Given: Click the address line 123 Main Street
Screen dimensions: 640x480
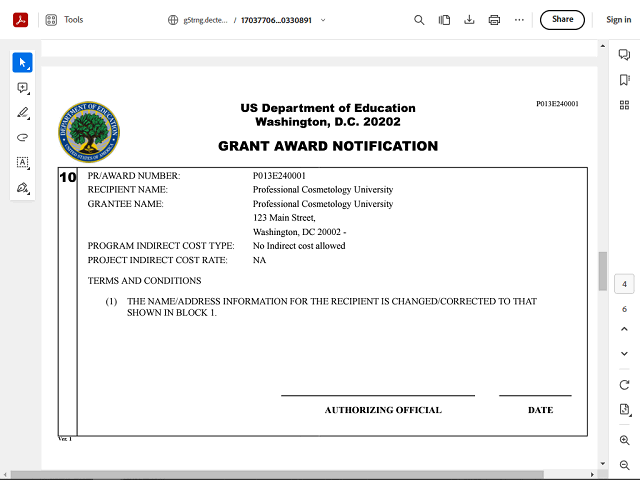Looking at the screenshot, I should [284, 218].
